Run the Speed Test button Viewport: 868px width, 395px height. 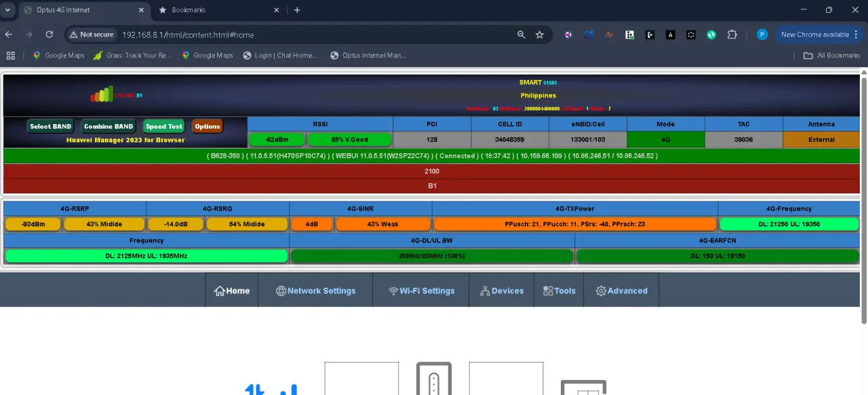click(163, 126)
